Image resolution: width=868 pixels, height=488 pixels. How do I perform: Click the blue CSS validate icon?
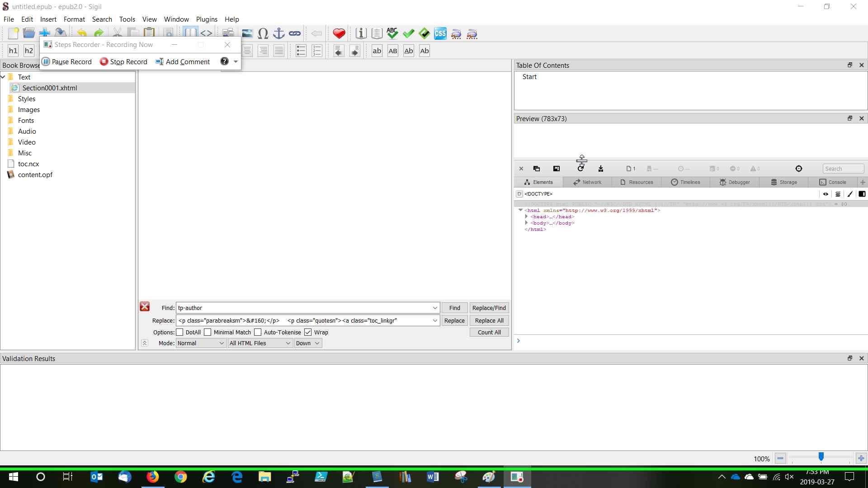coord(440,34)
